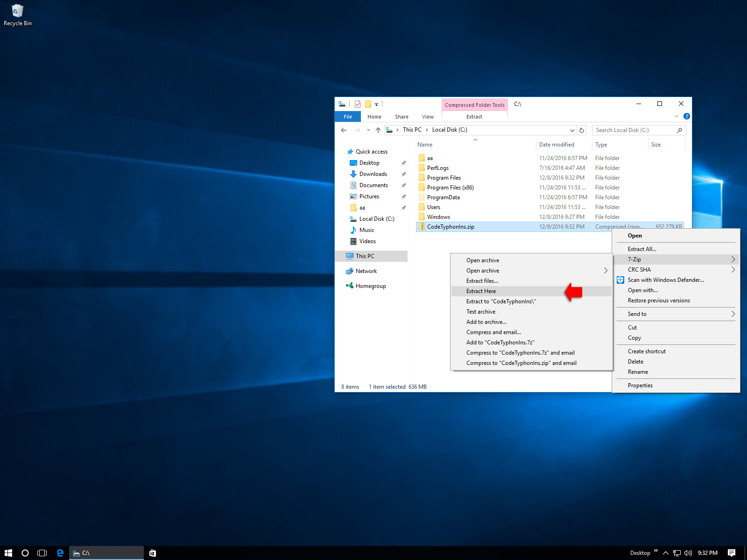747x560 pixels.
Task: Select Homegroup in the navigation pane
Action: (371, 286)
